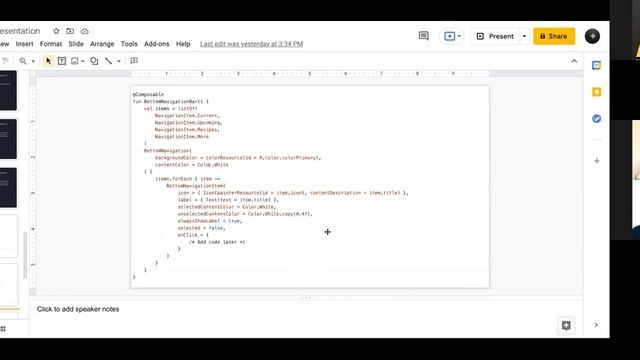Open the Present options dropdown arrow

pyautogui.click(x=524, y=36)
